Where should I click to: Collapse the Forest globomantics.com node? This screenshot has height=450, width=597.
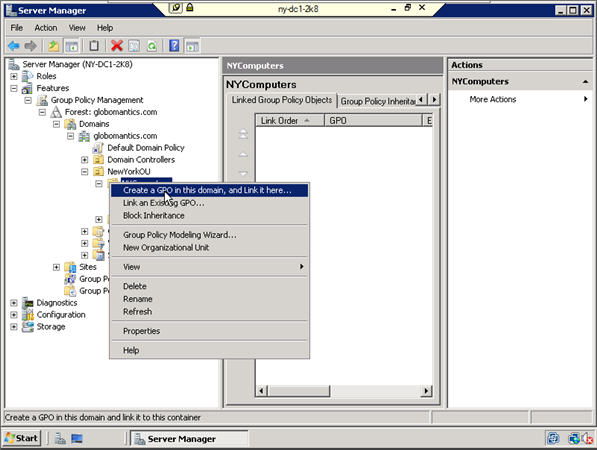pyautogui.click(x=42, y=112)
